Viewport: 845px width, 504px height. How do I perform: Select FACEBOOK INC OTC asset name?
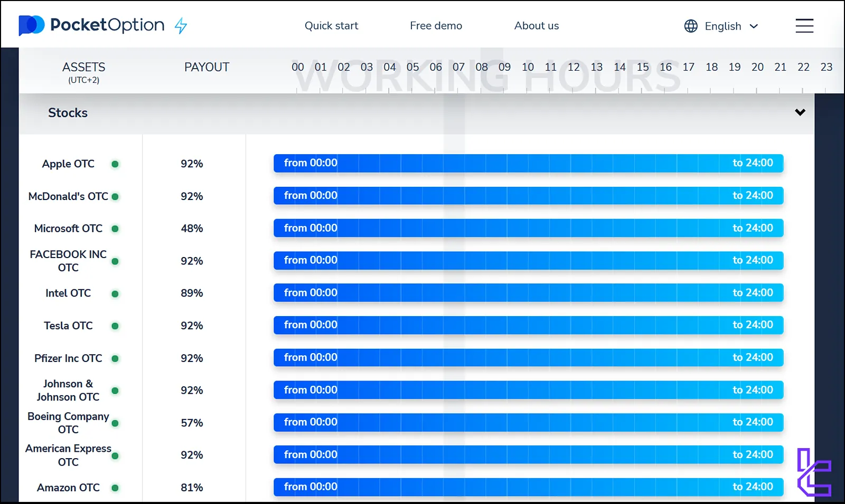pos(68,261)
